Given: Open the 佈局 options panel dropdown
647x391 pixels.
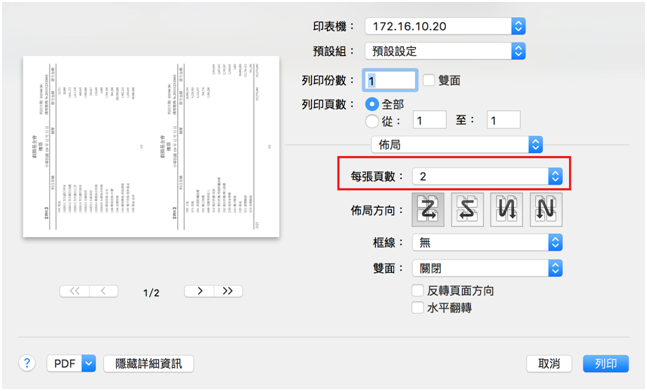Looking at the screenshot, I should coord(457,144).
